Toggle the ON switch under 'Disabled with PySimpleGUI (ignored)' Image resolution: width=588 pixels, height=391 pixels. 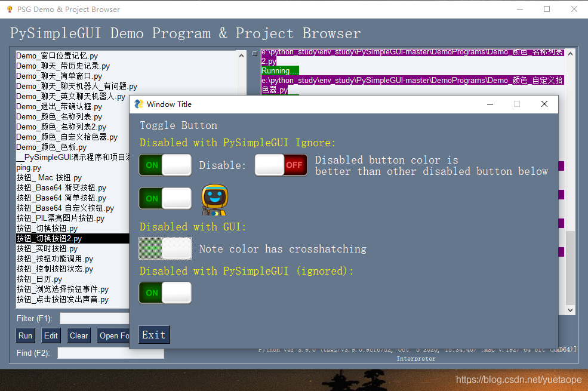pyautogui.click(x=165, y=293)
